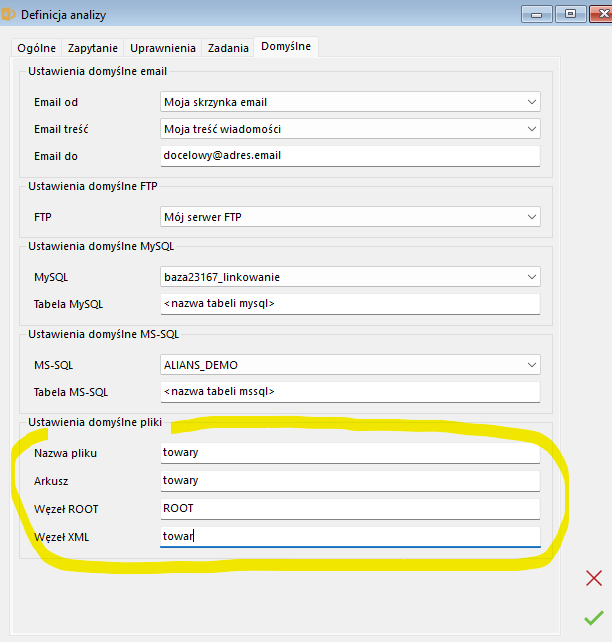The height and width of the screenshot is (642, 612).
Task: Open the Email treść dropdown list
Action: tap(531, 129)
